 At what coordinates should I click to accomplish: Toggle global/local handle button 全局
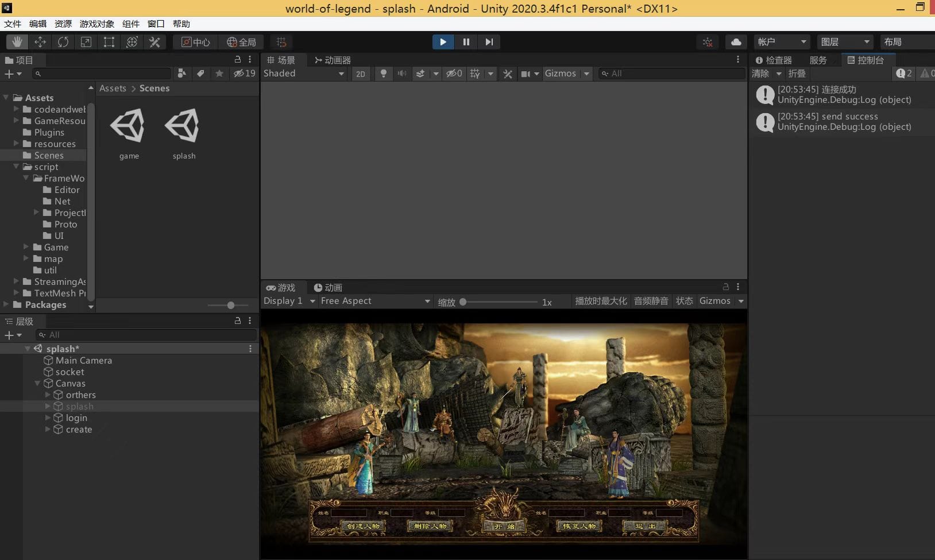(241, 42)
